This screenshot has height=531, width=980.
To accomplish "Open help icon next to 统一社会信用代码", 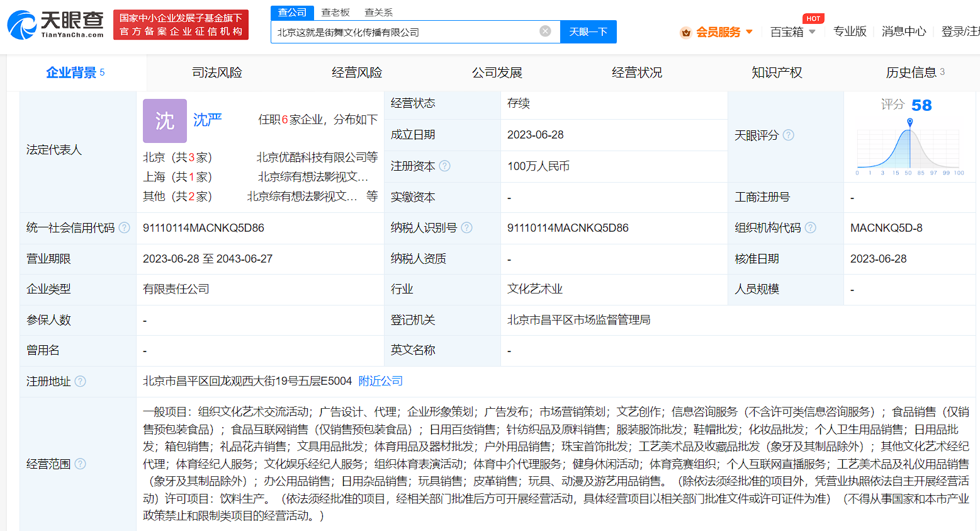I will [125, 227].
